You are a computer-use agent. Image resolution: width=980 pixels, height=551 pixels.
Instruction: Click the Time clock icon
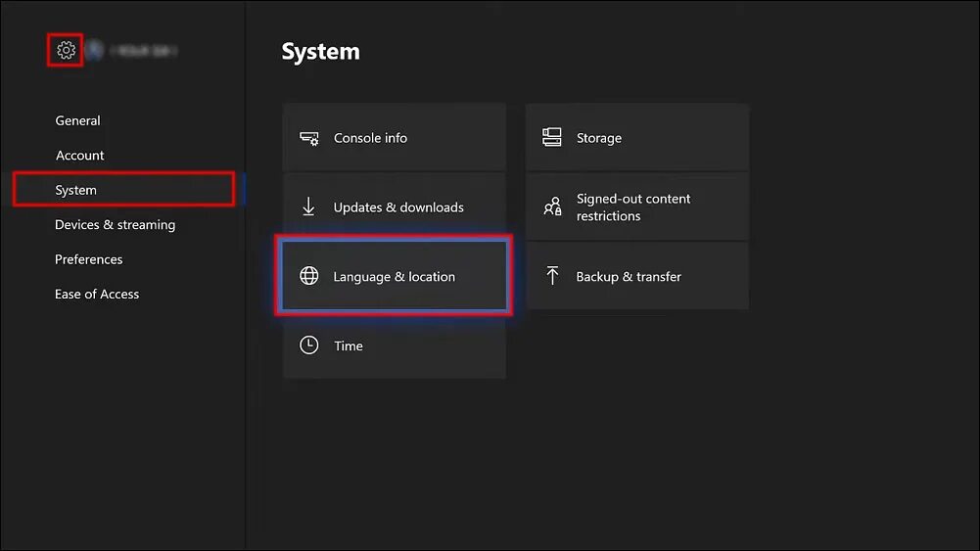click(308, 344)
